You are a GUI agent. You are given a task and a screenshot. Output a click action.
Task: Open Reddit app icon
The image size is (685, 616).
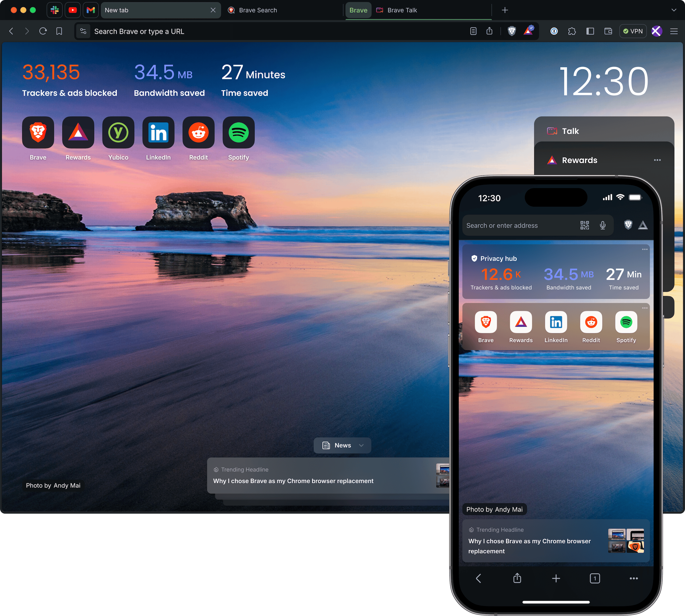(x=198, y=132)
